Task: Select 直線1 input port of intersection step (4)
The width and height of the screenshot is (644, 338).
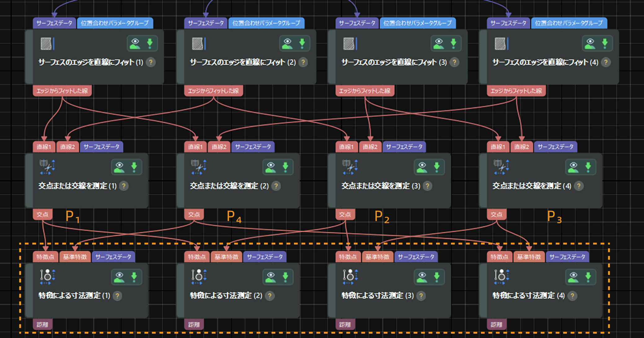Action: point(498,147)
